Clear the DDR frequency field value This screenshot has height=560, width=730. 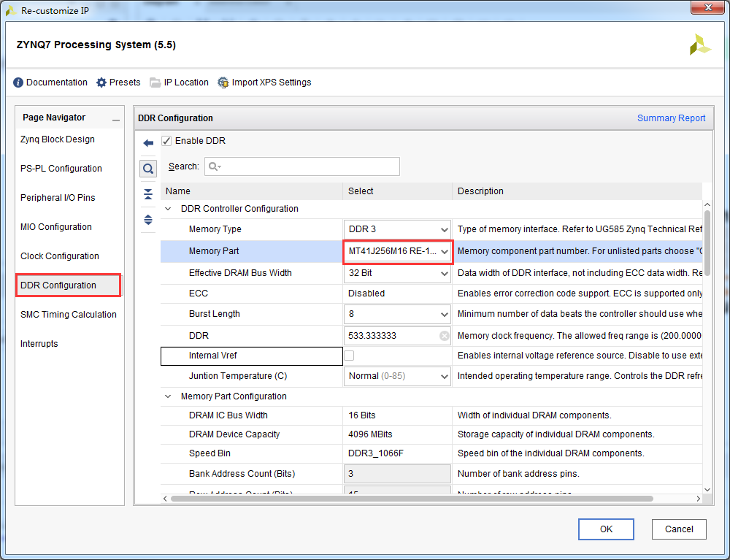tap(444, 336)
